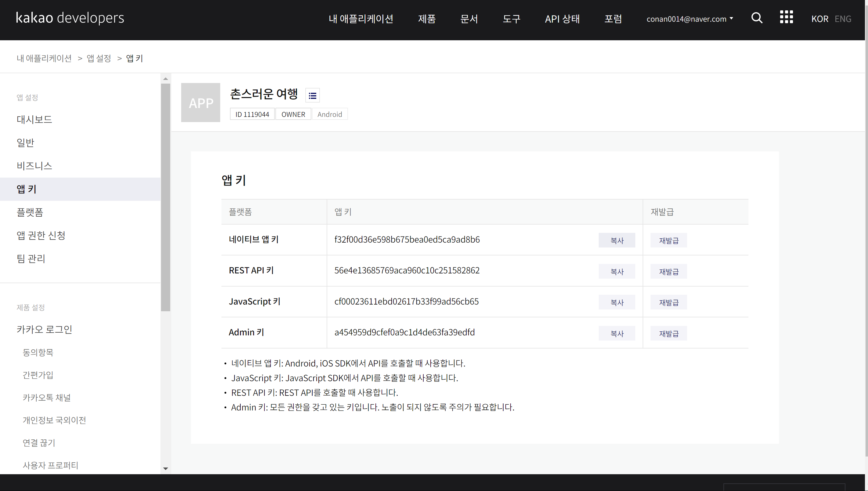Copy the JavaScript 키

(617, 302)
